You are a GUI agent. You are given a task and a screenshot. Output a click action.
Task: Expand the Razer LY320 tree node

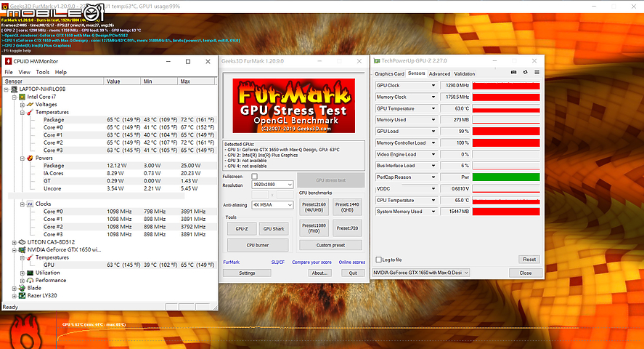(x=15, y=296)
